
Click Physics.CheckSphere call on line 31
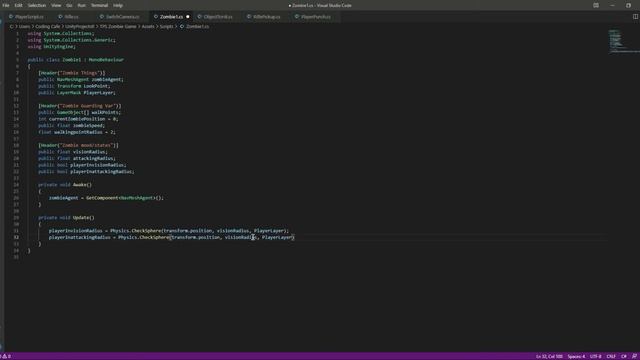click(136, 231)
